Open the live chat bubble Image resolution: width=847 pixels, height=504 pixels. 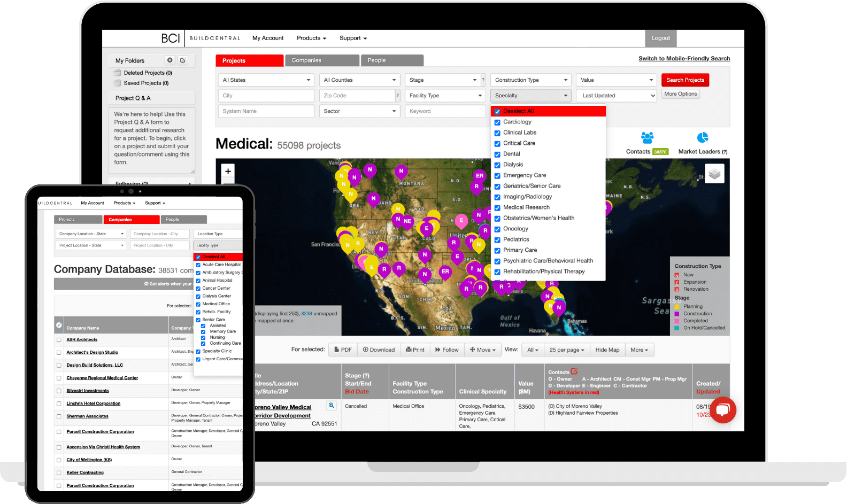click(x=723, y=410)
